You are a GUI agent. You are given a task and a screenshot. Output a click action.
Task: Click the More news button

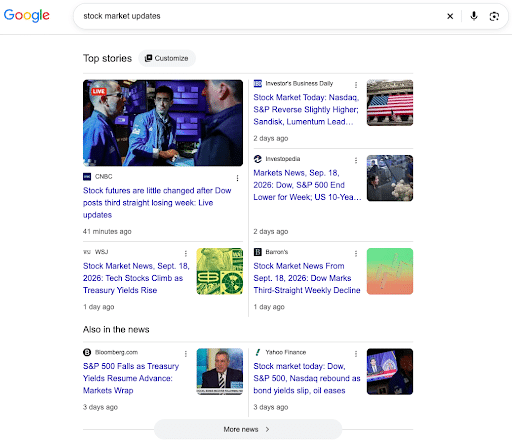coord(248,429)
